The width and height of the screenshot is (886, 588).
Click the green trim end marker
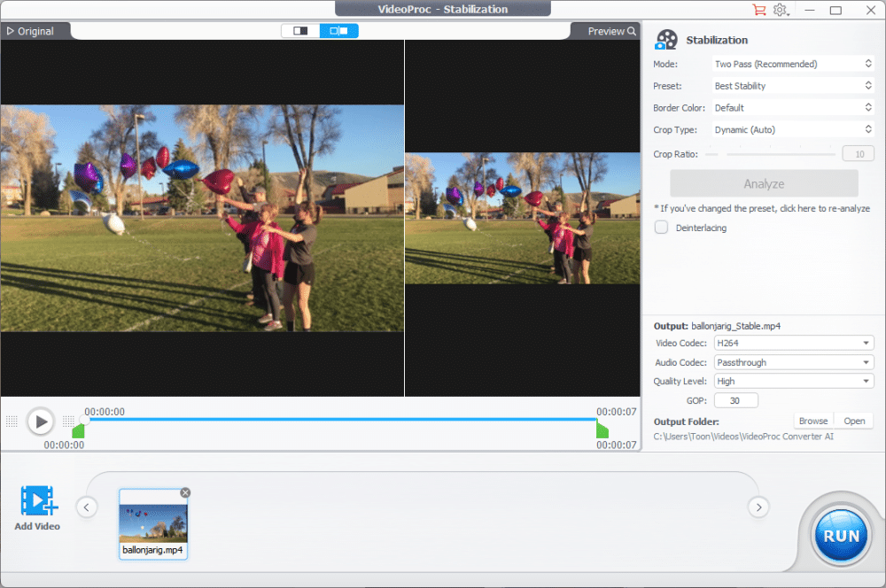point(602,431)
